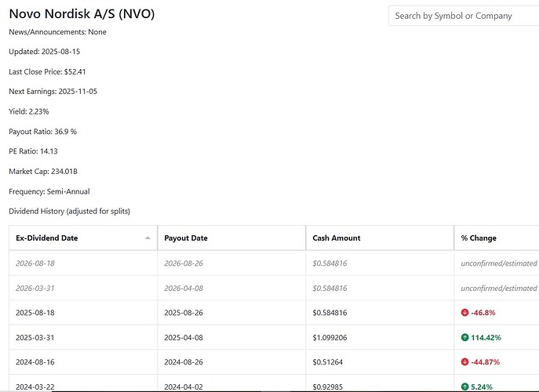Click the green up icon beside 114.42%

(x=464, y=337)
